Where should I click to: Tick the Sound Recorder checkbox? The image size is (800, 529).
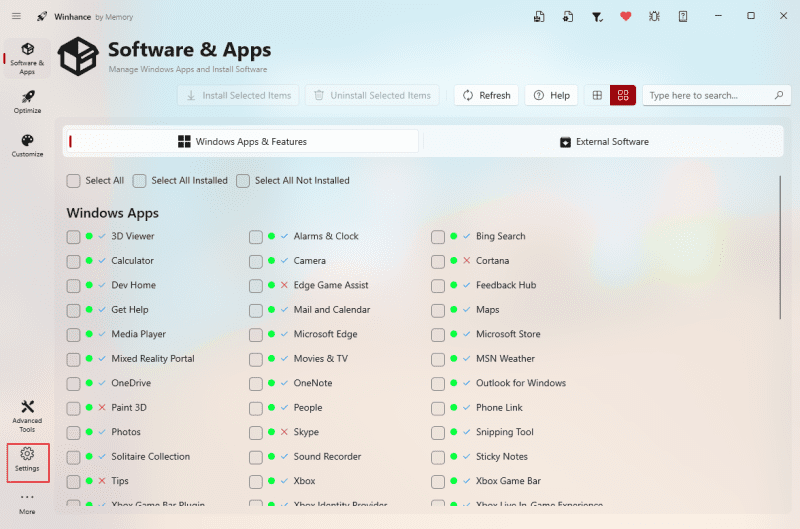click(x=256, y=457)
